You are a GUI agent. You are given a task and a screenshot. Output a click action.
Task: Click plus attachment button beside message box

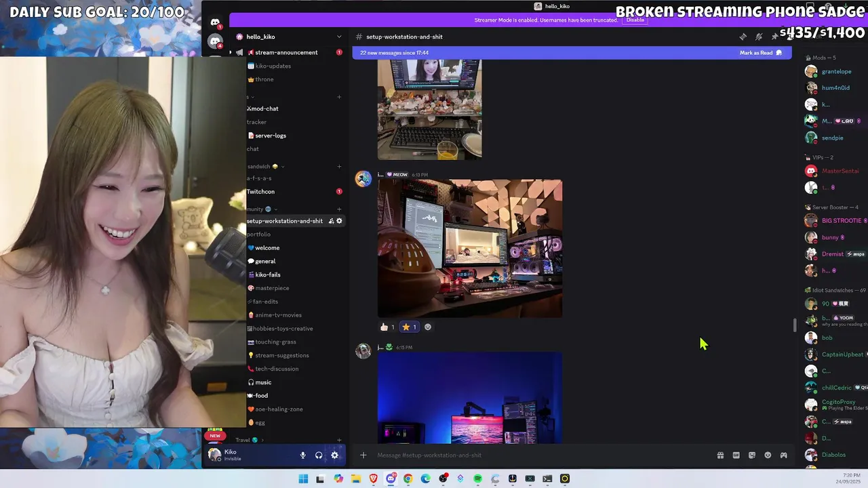point(363,455)
